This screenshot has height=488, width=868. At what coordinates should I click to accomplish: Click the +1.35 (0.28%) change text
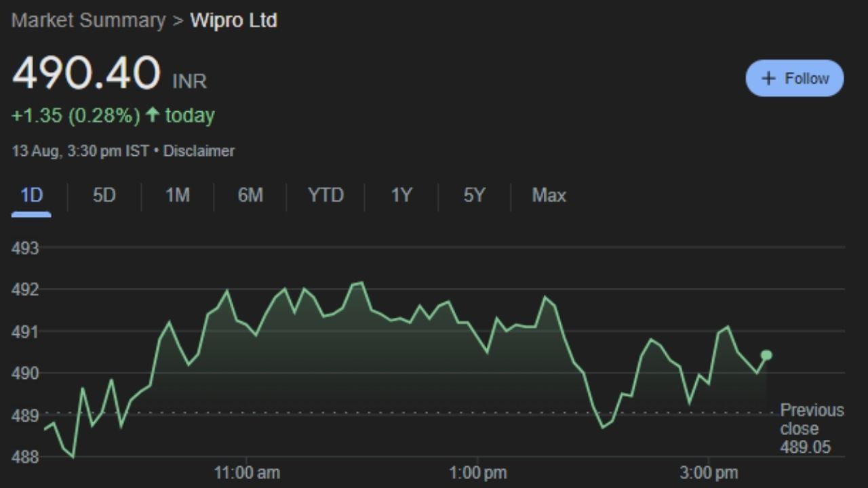[x=76, y=115]
